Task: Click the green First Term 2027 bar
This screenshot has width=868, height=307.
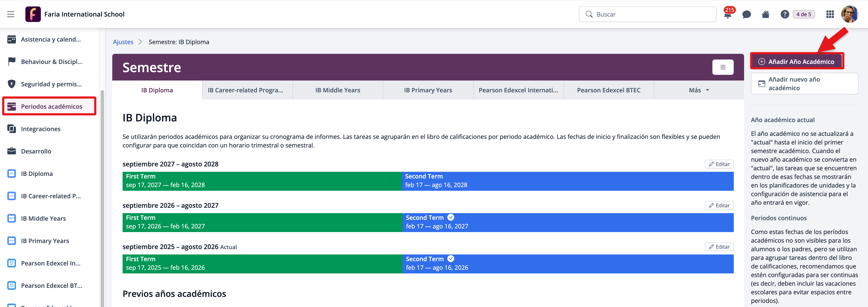Action: point(262,181)
